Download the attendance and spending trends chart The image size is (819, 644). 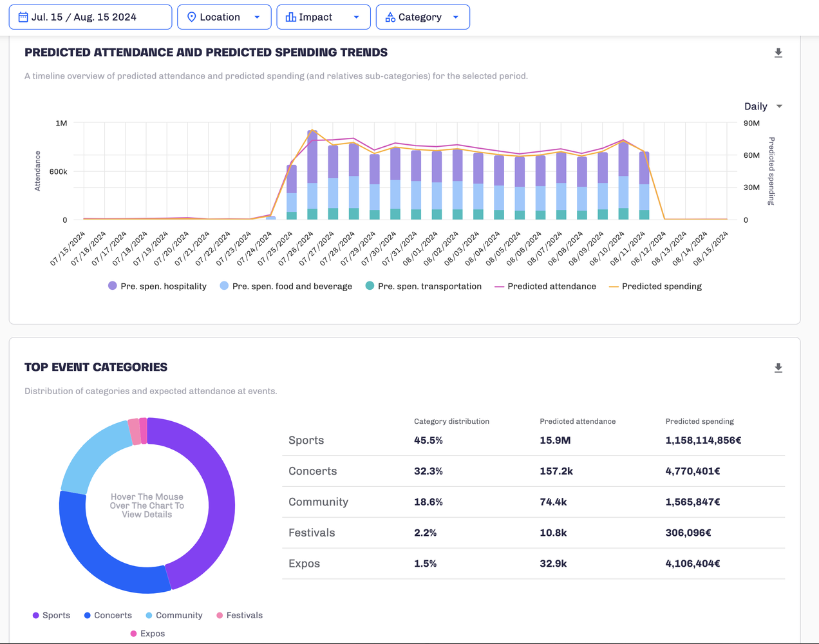click(x=778, y=53)
